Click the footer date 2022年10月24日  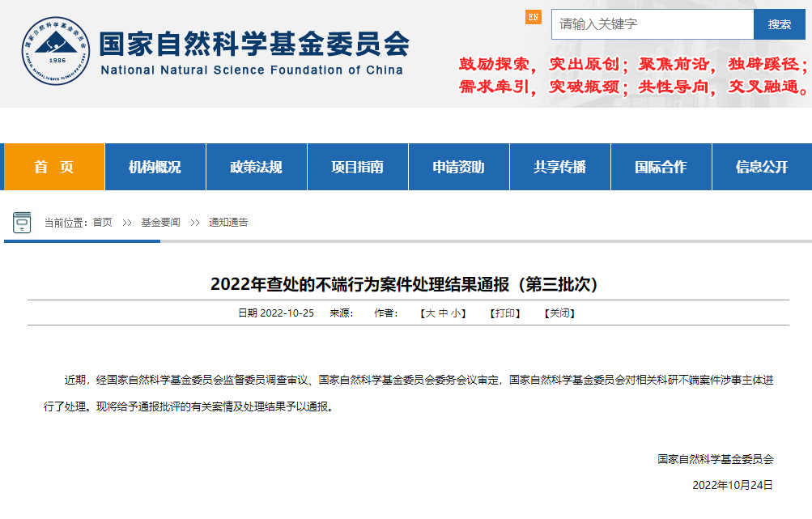(733, 485)
